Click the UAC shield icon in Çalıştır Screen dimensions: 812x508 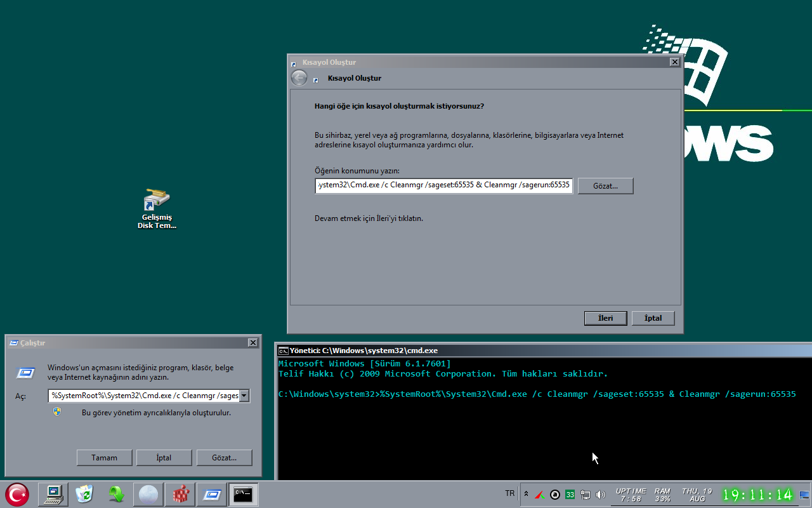[57, 411]
